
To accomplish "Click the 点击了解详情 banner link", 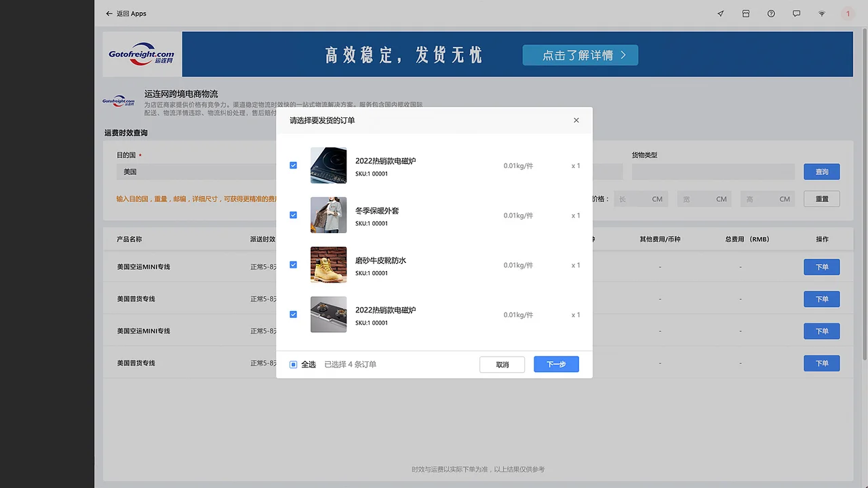I will 580,55.
